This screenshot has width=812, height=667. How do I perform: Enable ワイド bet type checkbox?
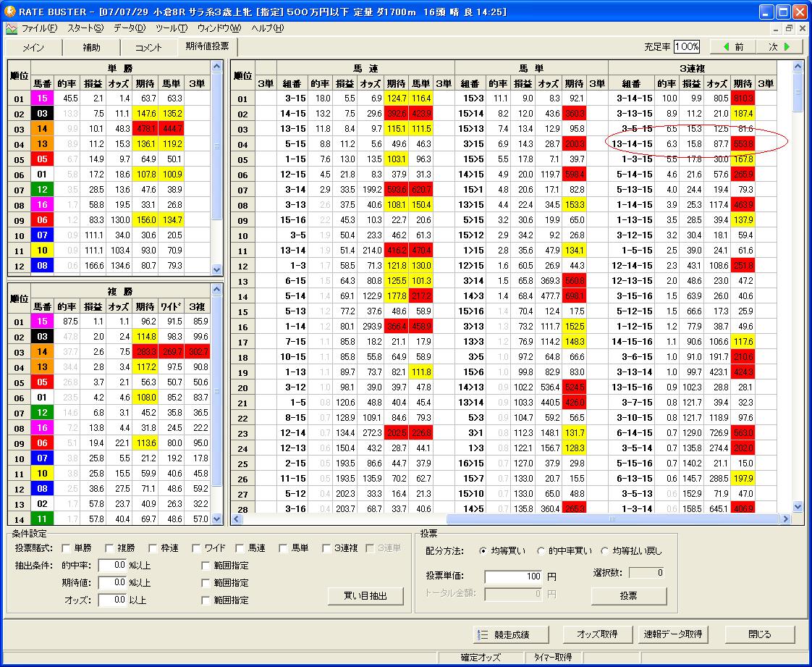(196, 548)
